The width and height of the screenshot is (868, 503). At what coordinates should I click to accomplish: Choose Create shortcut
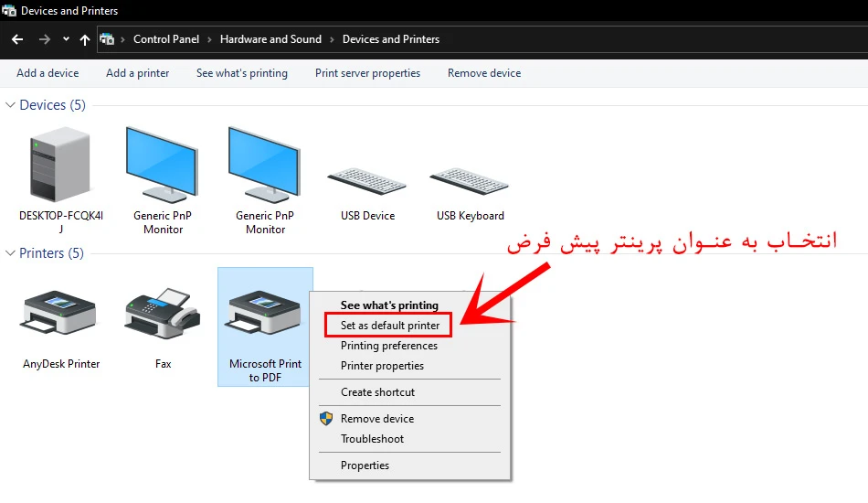click(377, 392)
